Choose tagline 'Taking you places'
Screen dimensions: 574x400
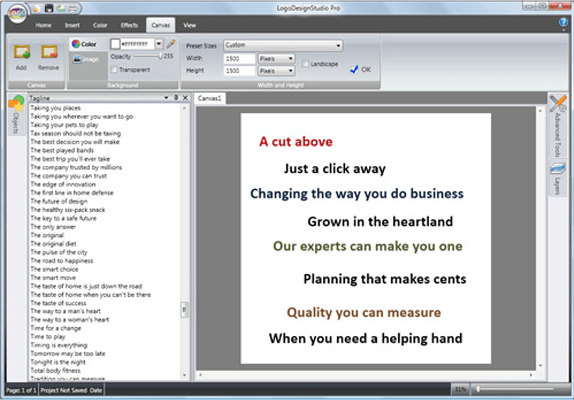(x=55, y=108)
